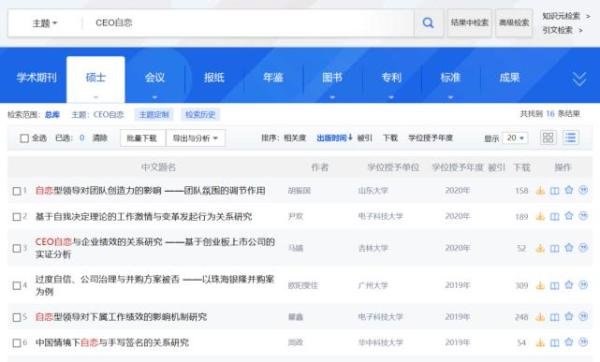Click the 高级检索 button
This screenshot has width=600, height=362.
pos(514,23)
